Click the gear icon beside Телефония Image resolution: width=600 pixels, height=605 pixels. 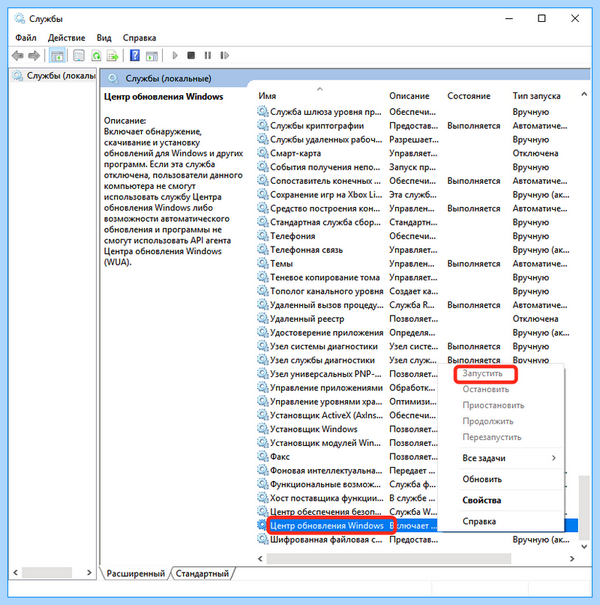(263, 235)
